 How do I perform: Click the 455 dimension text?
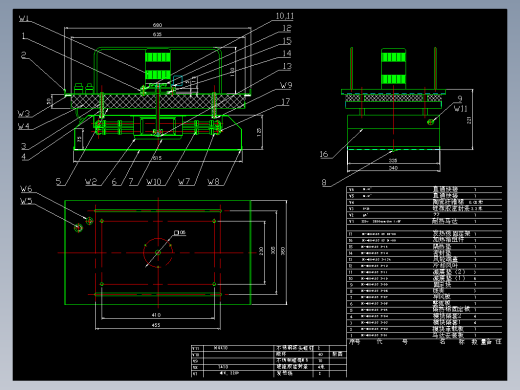[156, 325]
